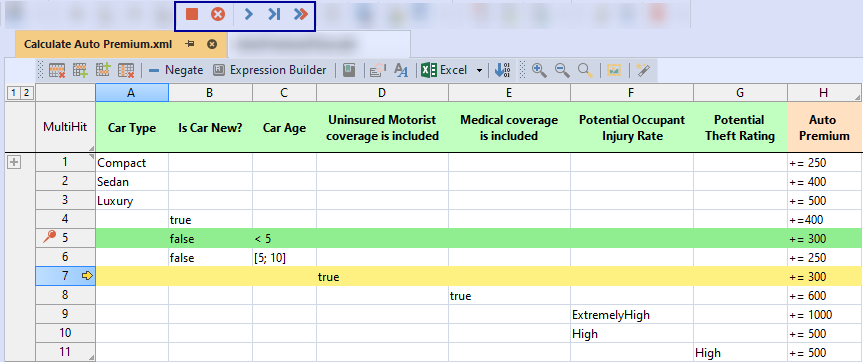Viewport: 863px width, 362px height.
Task: Run to end with the arrow-and-bar icon
Action: tap(274, 14)
